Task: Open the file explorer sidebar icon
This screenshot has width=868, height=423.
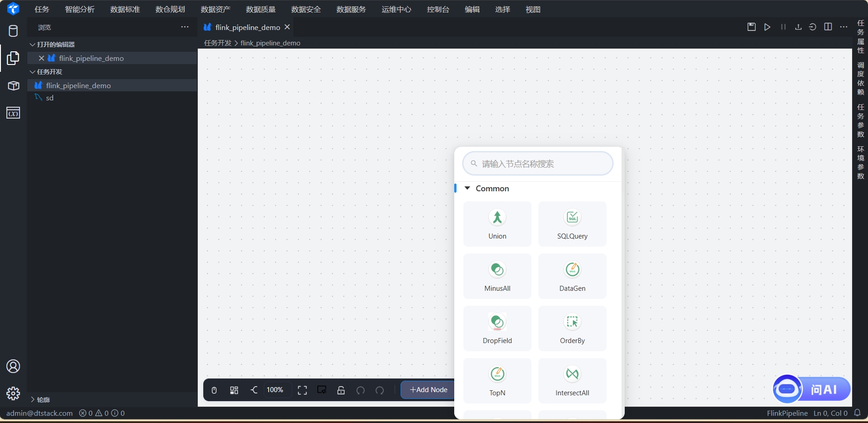Action: point(13,58)
